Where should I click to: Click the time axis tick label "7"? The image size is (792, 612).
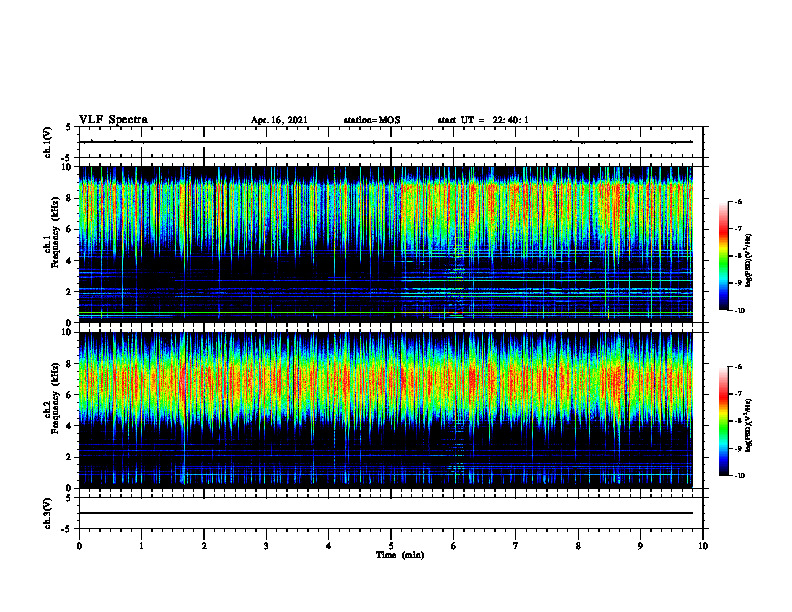tap(516, 546)
